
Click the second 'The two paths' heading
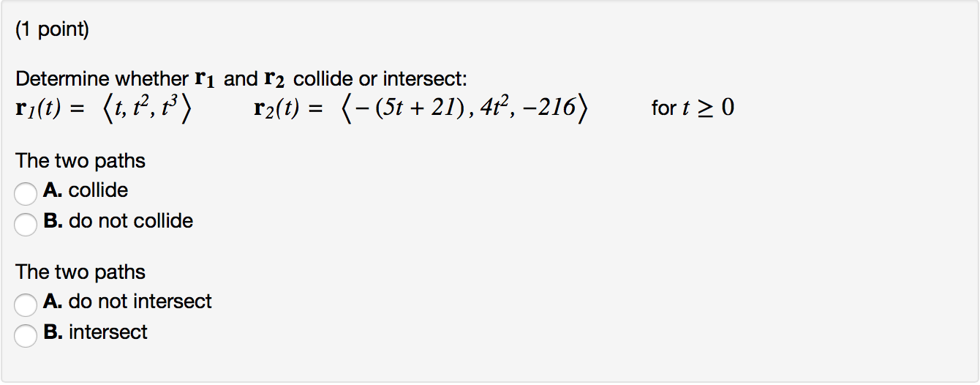[80, 272]
